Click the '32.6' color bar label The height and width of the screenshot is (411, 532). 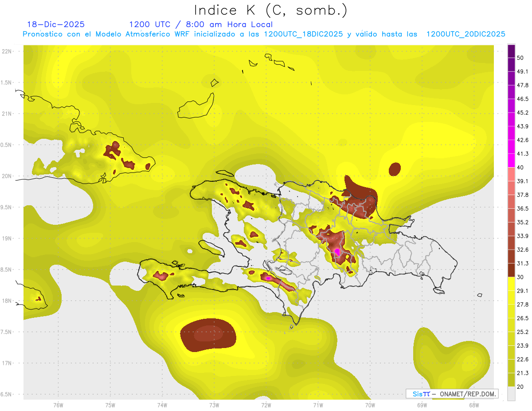click(522, 250)
